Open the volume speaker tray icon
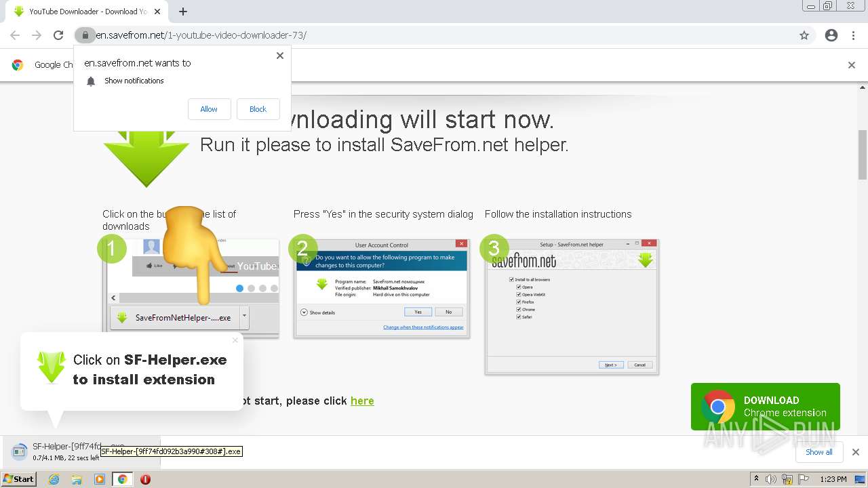 771,479
